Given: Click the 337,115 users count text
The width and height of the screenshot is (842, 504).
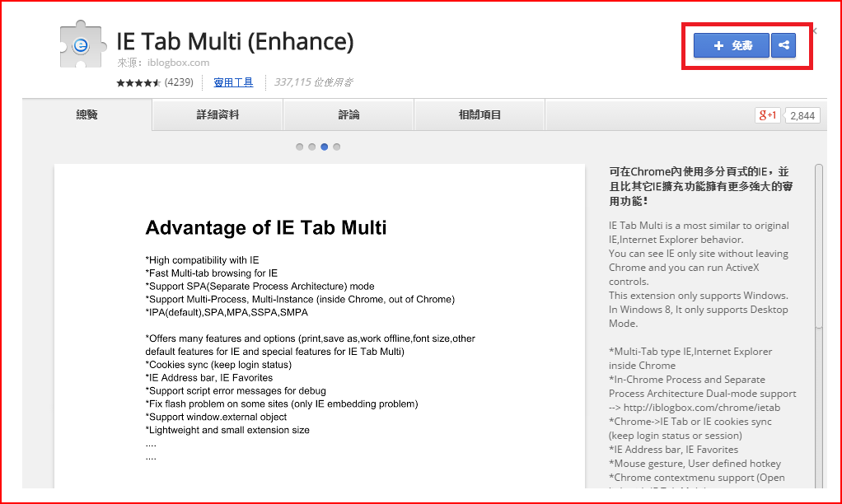Looking at the screenshot, I should 313,82.
